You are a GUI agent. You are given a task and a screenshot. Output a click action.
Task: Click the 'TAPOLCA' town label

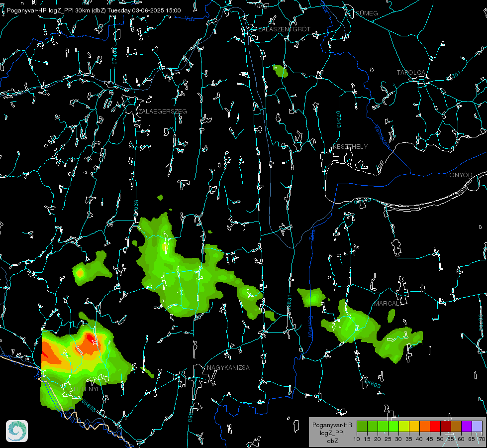click(x=411, y=73)
